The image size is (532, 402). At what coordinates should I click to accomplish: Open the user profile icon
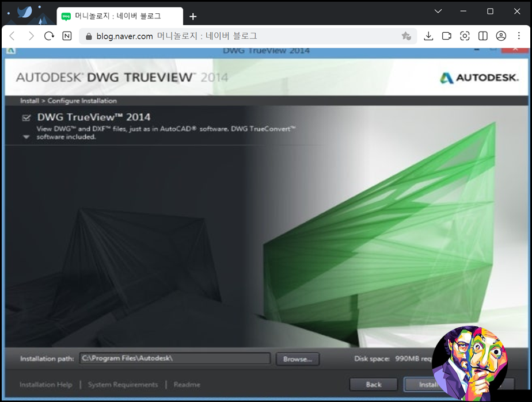click(x=501, y=36)
